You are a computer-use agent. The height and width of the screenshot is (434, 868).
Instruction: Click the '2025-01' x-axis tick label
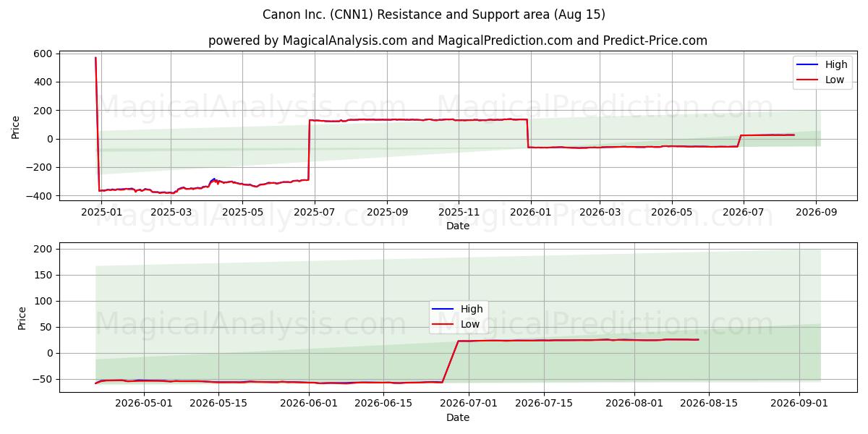point(101,213)
